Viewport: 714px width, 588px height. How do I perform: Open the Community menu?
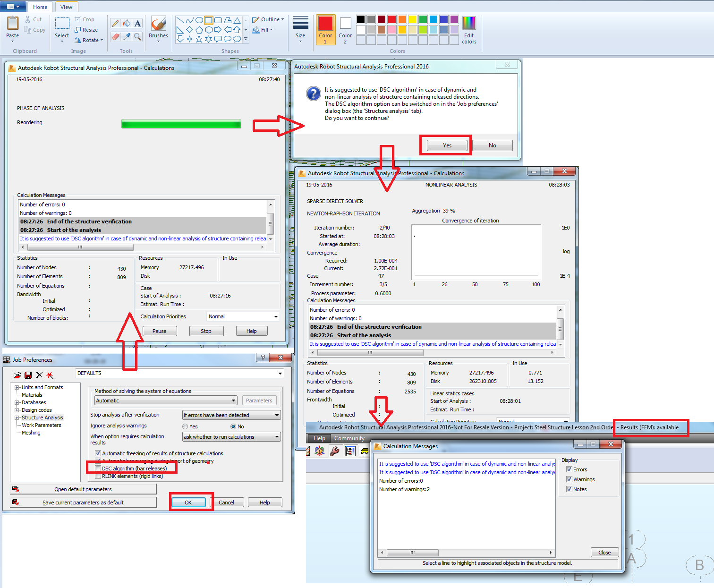pos(349,438)
